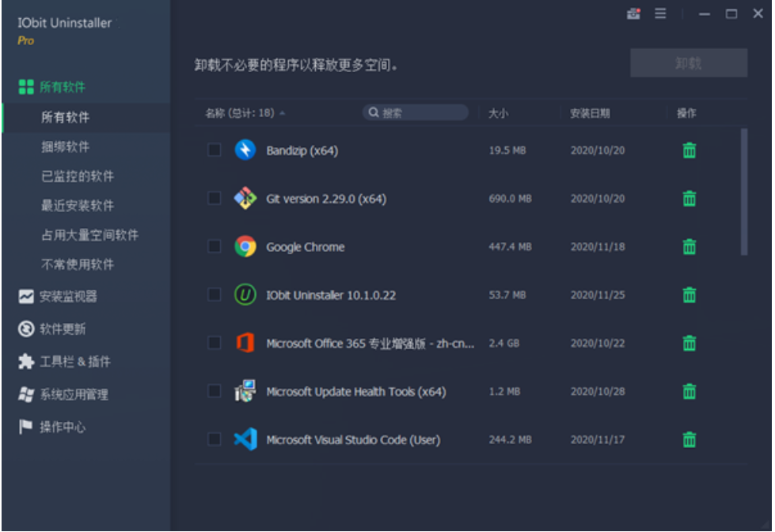Click the trash icon for Git version 2.29.0

pyautogui.click(x=689, y=199)
